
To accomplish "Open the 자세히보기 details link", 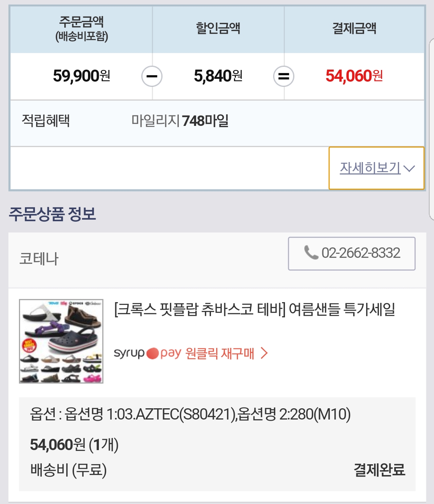I will pyautogui.click(x=370, y=168).
